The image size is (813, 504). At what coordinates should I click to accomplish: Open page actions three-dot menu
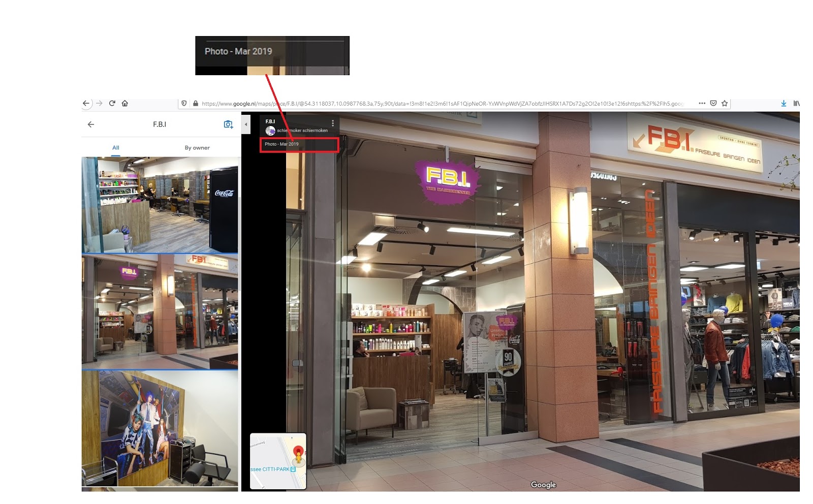(702, 103)
